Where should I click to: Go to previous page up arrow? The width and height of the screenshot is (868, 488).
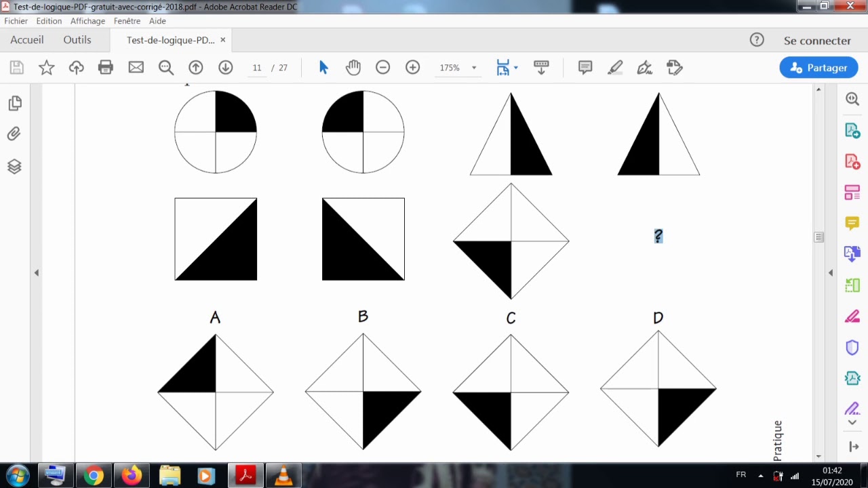[196, 68]
